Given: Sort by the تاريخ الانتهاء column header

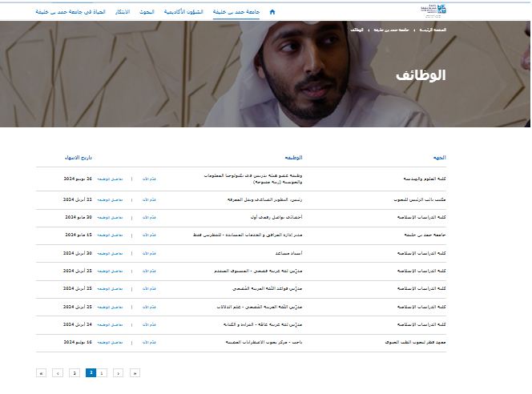Looking at the screenshot, I should click(x=79, y=157).
